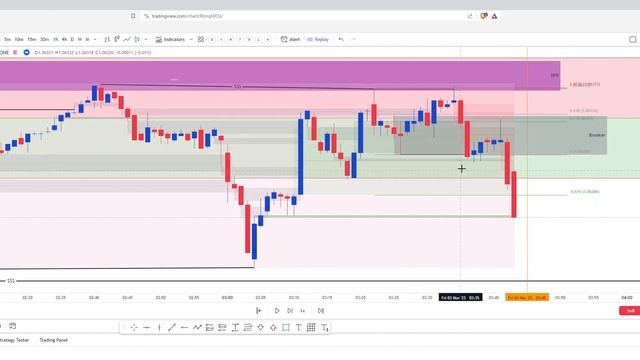Jump replay to real-time
The width and height of the screenshot is (640, 360).
pyautogui.click(x=321, y=311)
